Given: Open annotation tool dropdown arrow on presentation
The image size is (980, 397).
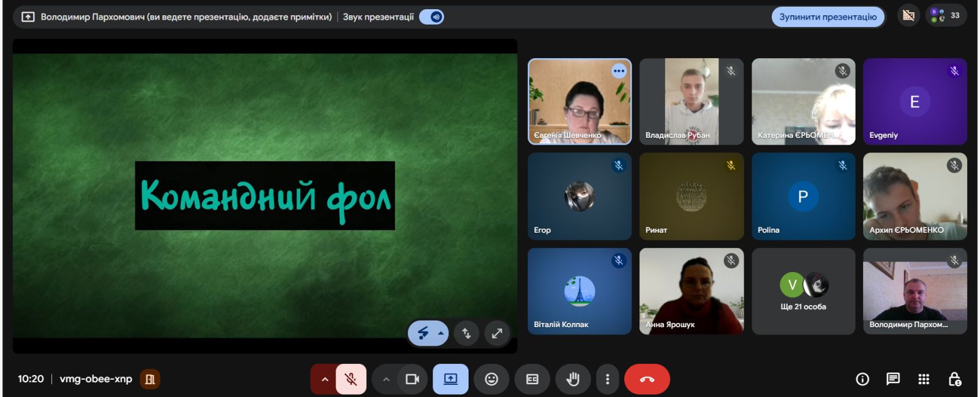Looking at the screenshot, I should 440,333.
